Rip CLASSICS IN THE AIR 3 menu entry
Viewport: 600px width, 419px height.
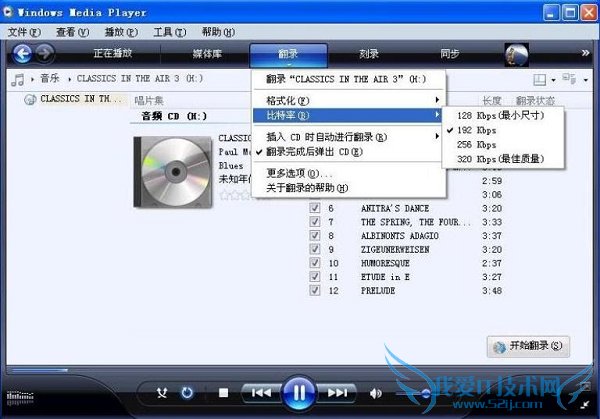pos(348,79)
